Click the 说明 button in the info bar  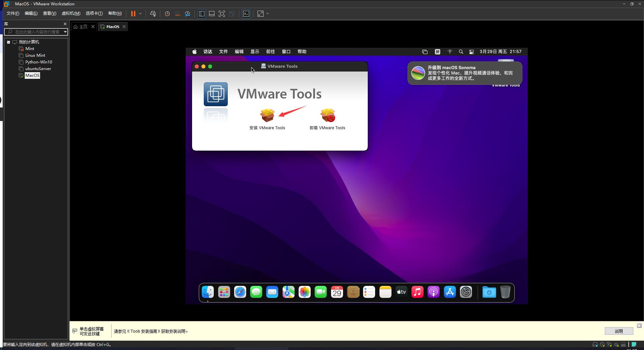(x=619, y=331)
